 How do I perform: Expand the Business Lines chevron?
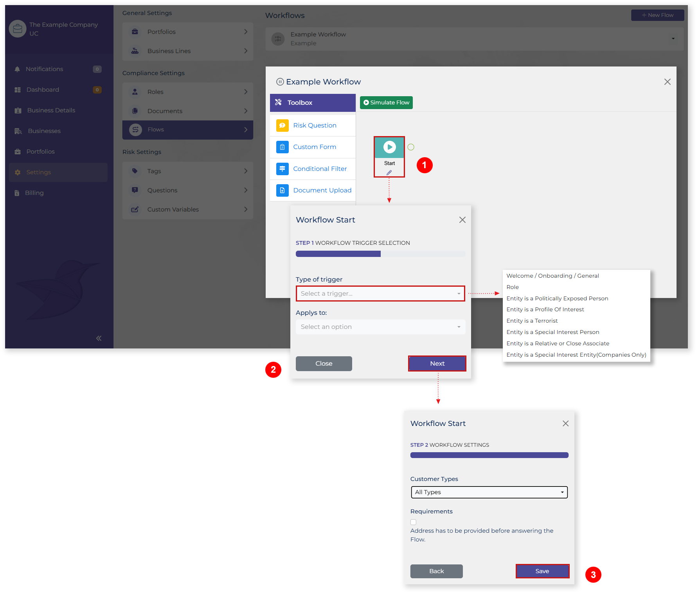[246, 51]
